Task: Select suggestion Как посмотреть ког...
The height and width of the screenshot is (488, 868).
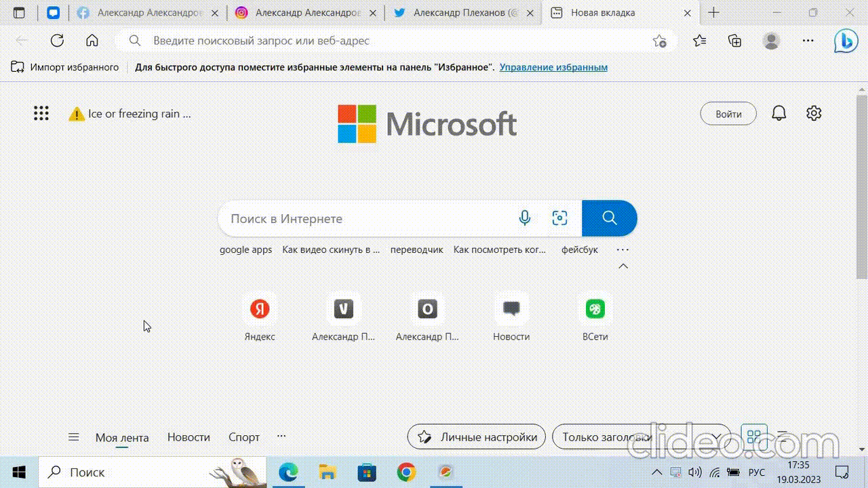Action: click(500, 249)
